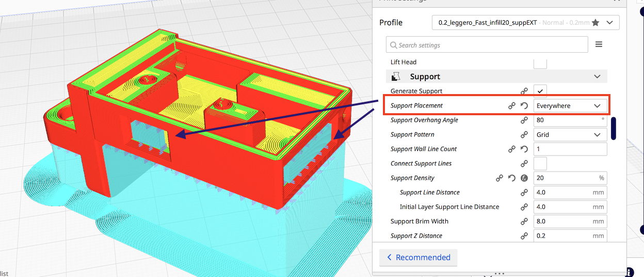Screen dimensions: 644x277
Task: Edit the Support Brim Width field
Action: click(x=570, y=221)
